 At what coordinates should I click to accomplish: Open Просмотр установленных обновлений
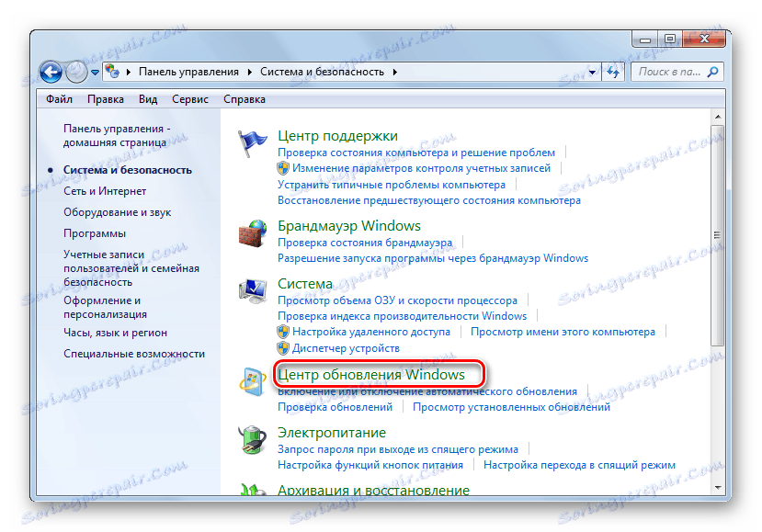pyautogui.click(x=511, y=407)
